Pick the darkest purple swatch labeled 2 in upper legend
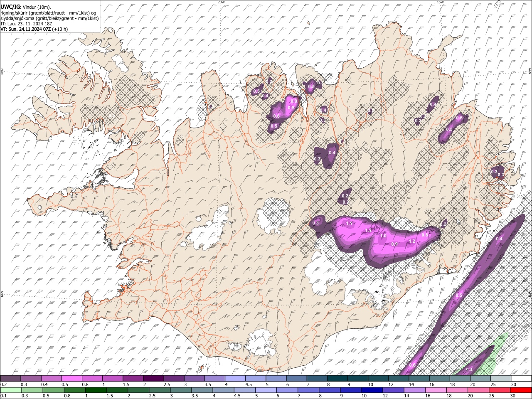 coord(153,378)
